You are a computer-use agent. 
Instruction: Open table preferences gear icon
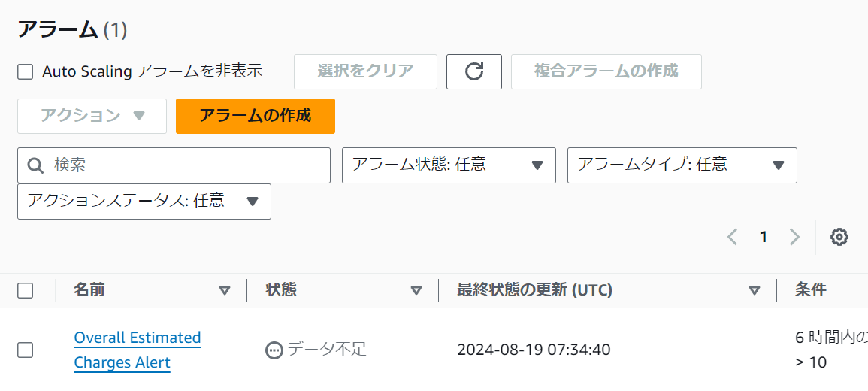click(x=839, y=237)
